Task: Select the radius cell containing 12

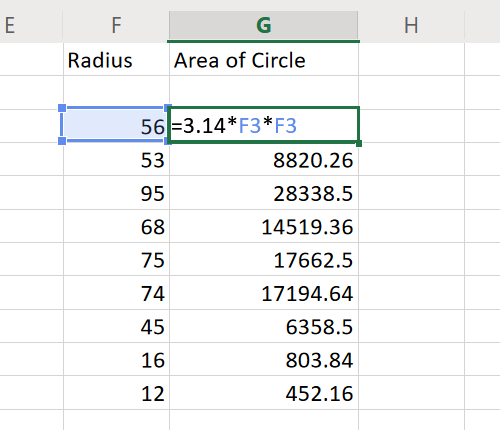Action: pyautogui.click(x=116, y=393)
